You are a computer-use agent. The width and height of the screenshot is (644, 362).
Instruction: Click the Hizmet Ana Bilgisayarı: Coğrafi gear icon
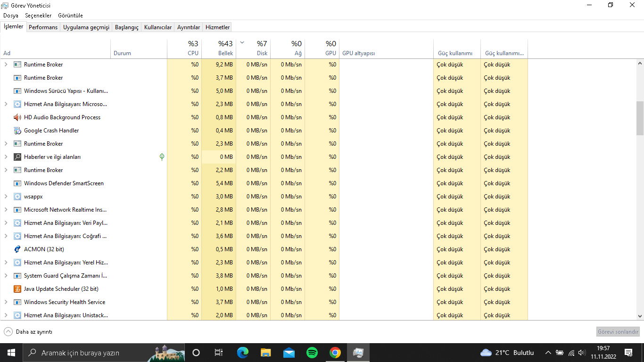click(x=17, y=236)
